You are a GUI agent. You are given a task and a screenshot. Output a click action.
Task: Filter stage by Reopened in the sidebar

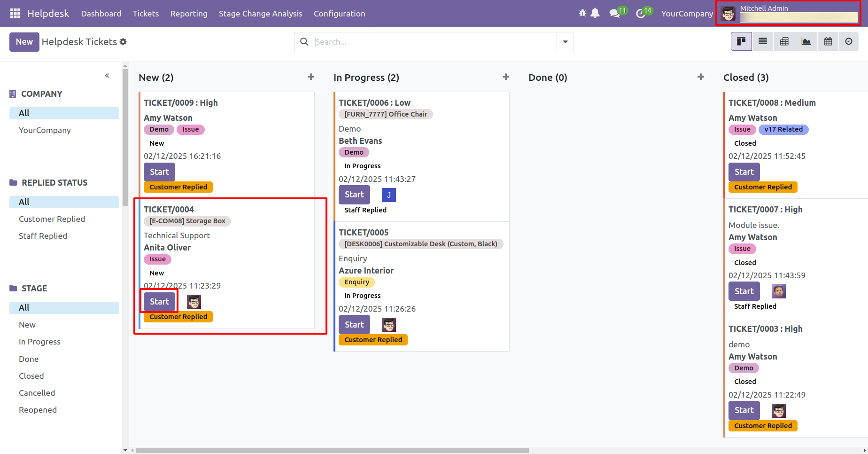click(38, 410)
